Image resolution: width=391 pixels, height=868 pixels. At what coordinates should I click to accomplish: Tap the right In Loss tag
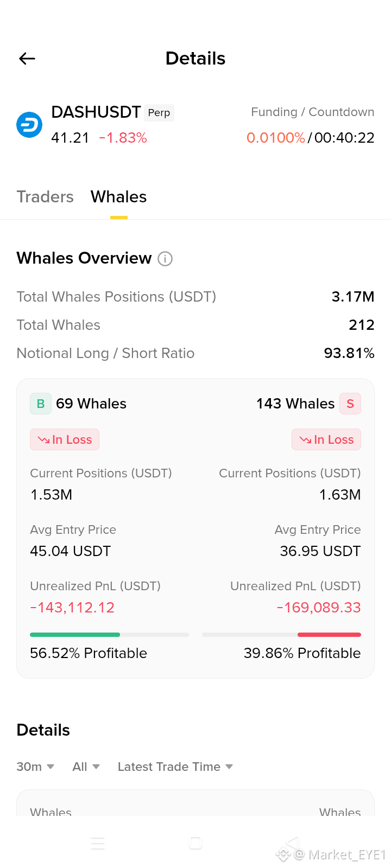coord(326,439)
